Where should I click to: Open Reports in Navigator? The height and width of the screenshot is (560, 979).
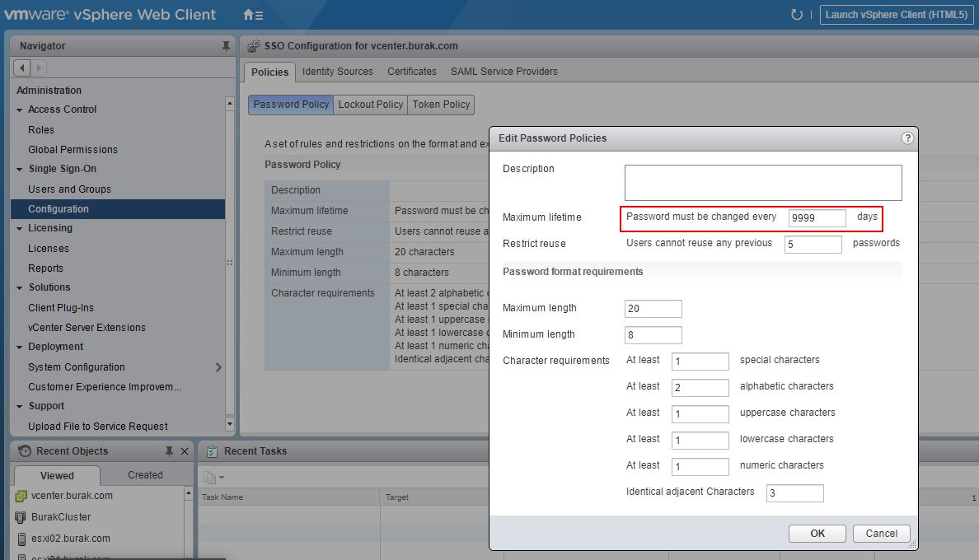point(45,268)
